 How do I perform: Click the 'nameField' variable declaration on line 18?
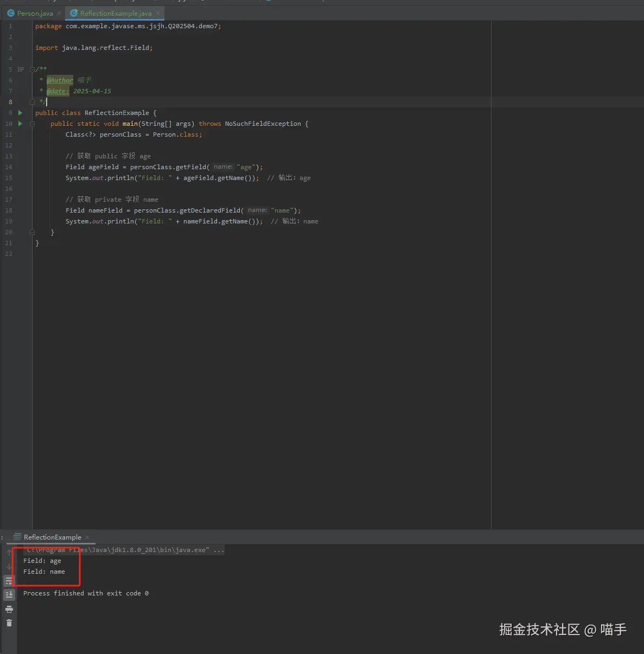pyautogui.click(x=105, y=210)
